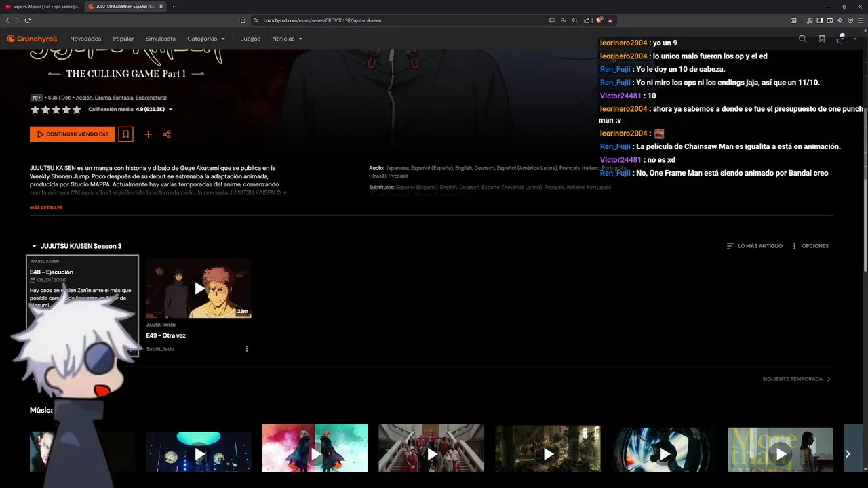Image resolution: width=868 pixels, height=488 pixels.
Task: Play E49 - Otra vez thumbnail
Action: 199,288
